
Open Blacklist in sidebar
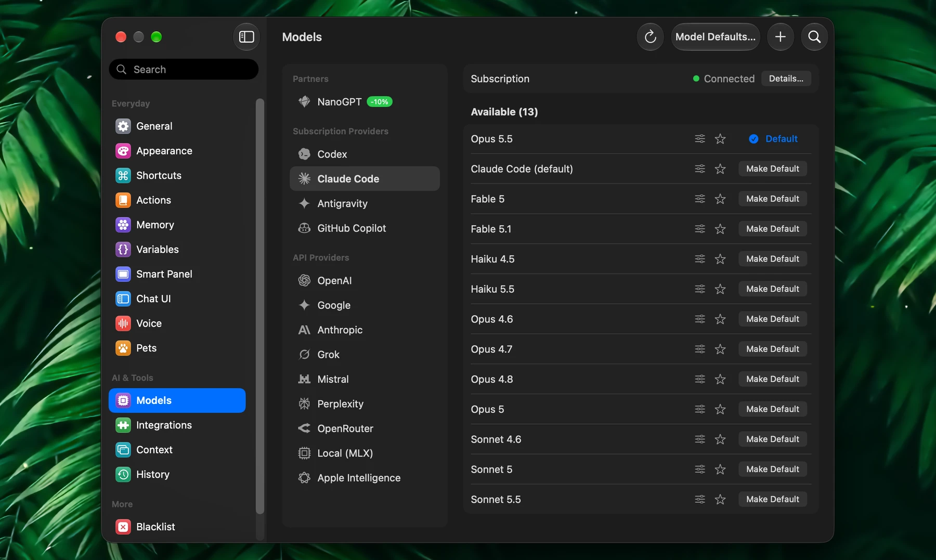pyautogui.click(x=177, y=527)
